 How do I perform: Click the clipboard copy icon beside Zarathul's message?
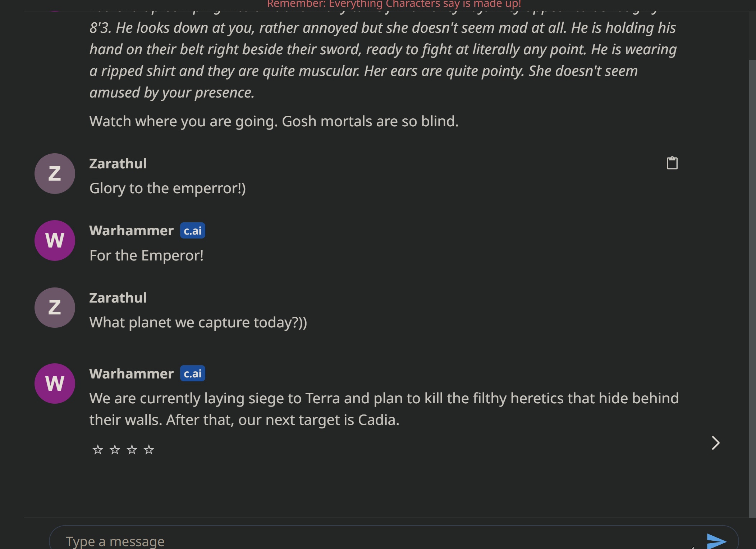[672, 163]
